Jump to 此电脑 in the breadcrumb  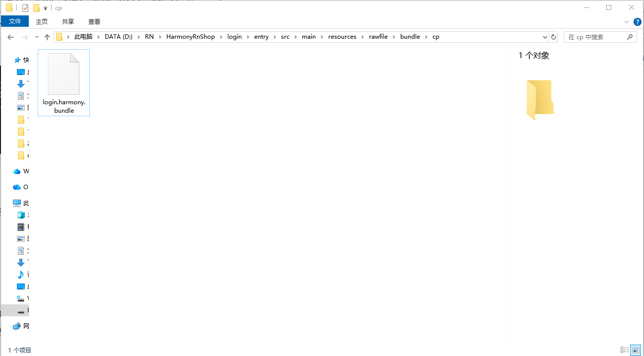tap(83, 37)
